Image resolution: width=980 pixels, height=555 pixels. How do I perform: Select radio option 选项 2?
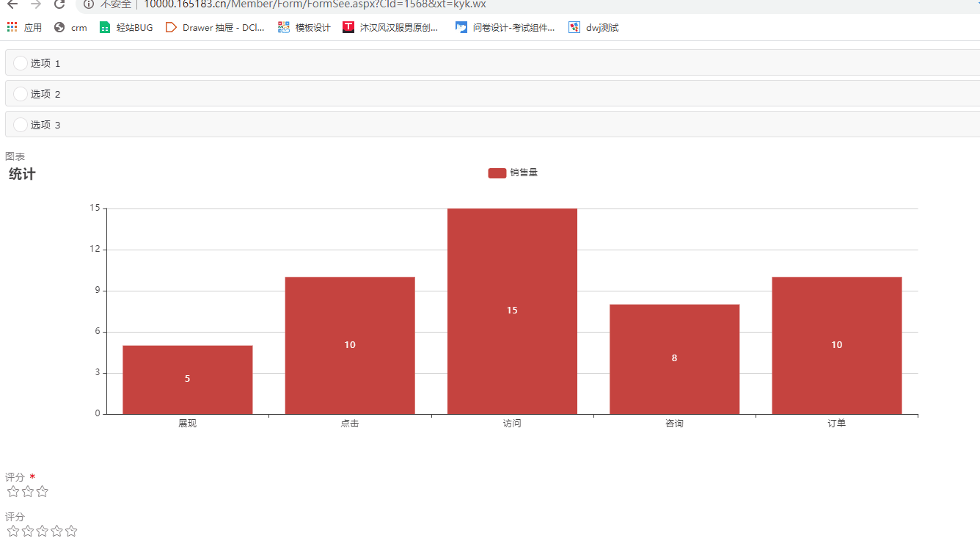point(21,94)
